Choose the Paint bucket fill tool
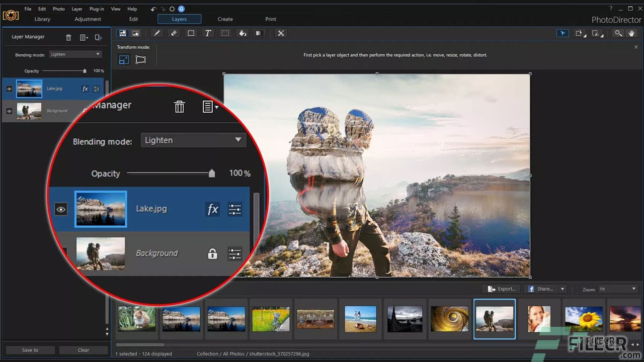Viewport: 644px width, 362px height. pos(243,33)
